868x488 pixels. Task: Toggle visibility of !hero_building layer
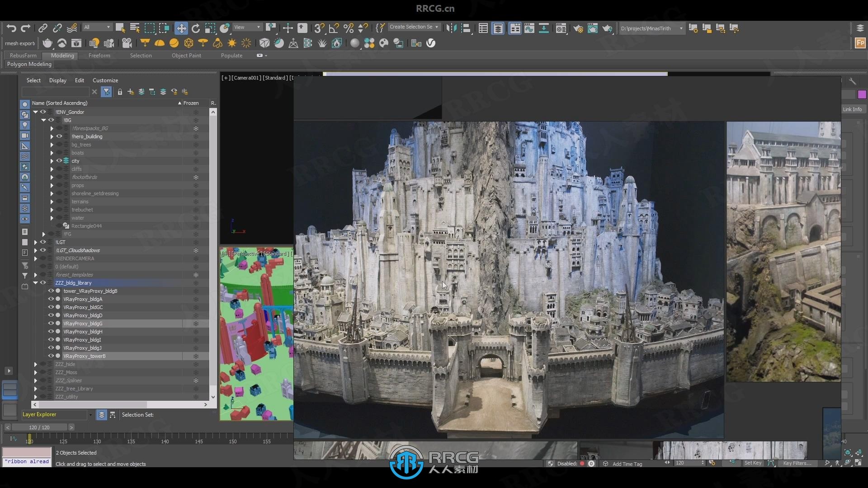[x=59, y=136]
